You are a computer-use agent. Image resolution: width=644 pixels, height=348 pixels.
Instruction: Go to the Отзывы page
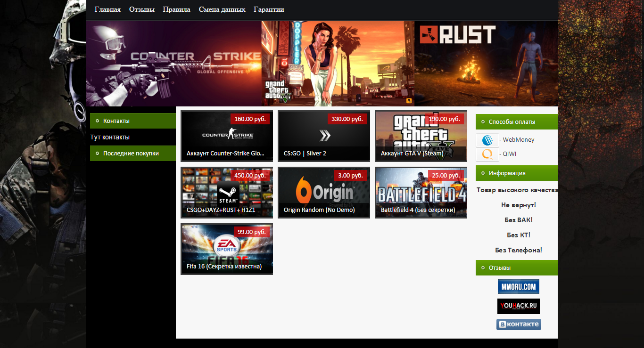click(x=142, y=9)
